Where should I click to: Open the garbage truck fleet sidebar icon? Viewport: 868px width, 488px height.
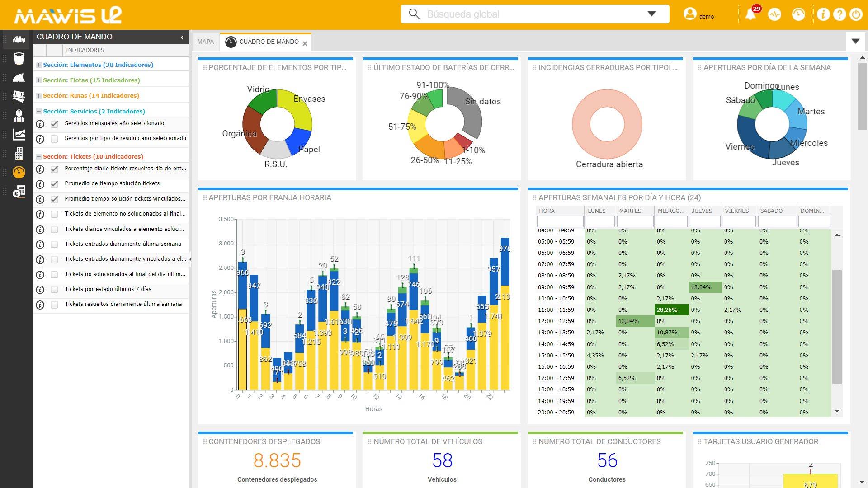(x=19, y=40)
